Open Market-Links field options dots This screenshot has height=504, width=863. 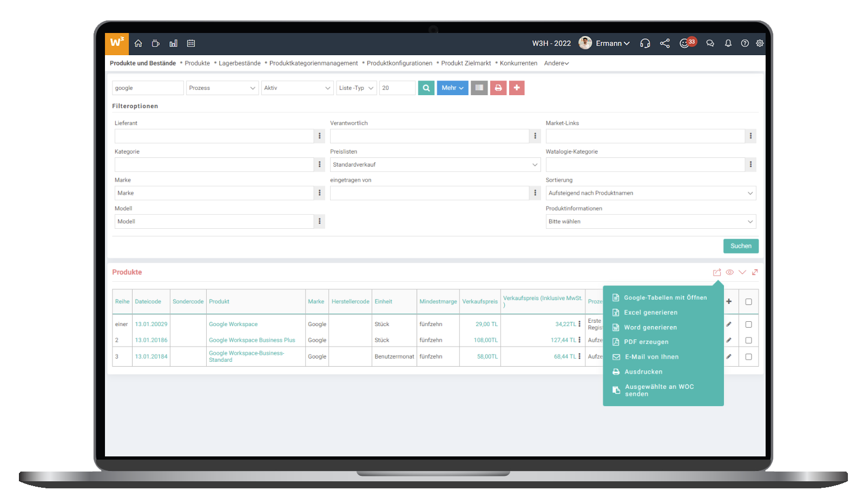tap(750, 136)
